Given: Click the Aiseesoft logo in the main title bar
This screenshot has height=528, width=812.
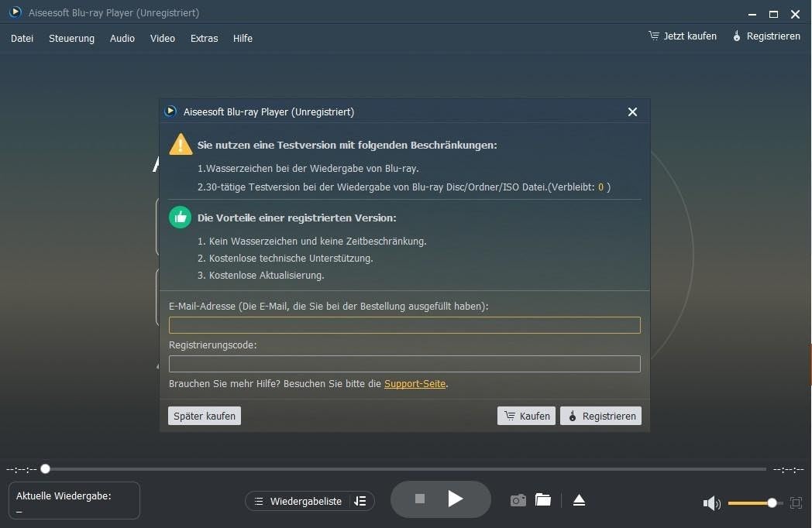Looking at the screenshot, I should 15,12.
